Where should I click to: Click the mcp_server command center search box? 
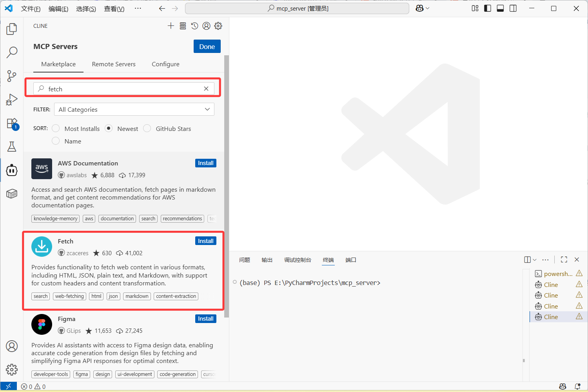pos(297,8)
